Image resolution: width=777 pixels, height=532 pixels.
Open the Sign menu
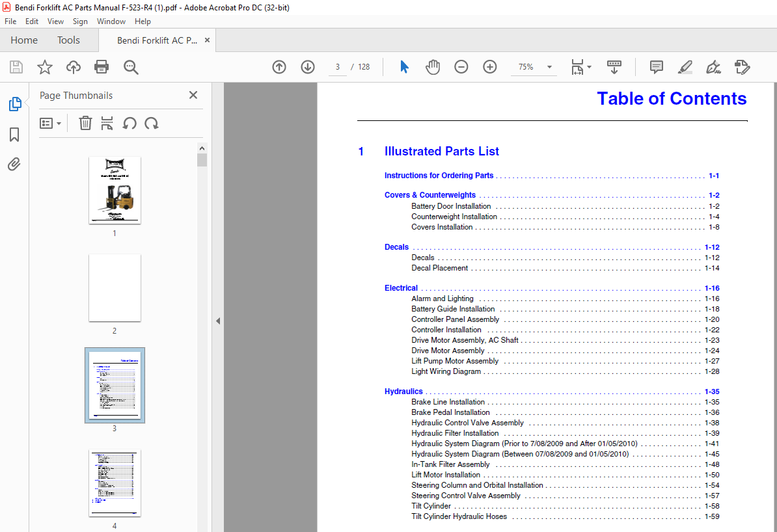80,21
